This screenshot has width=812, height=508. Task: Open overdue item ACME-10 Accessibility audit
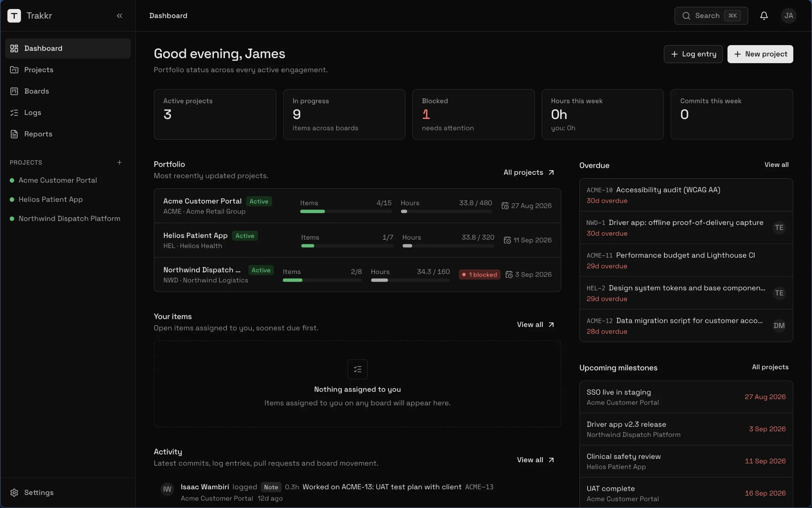[x=686, y=195]
